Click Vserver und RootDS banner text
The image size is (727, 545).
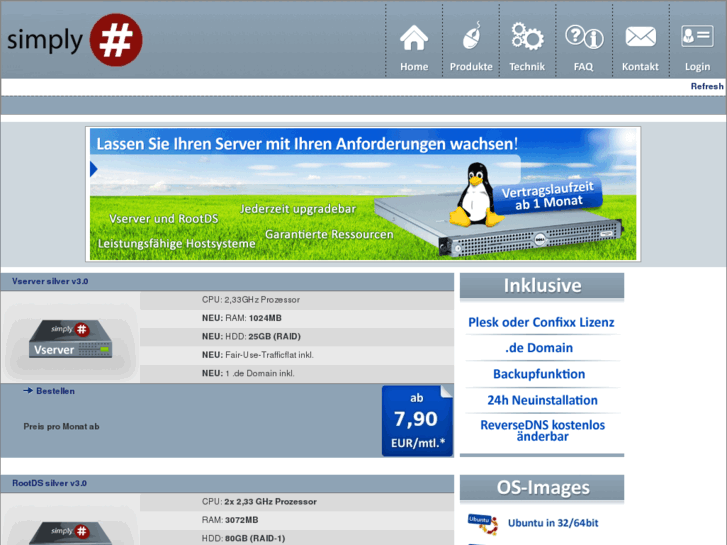[164, 218]
